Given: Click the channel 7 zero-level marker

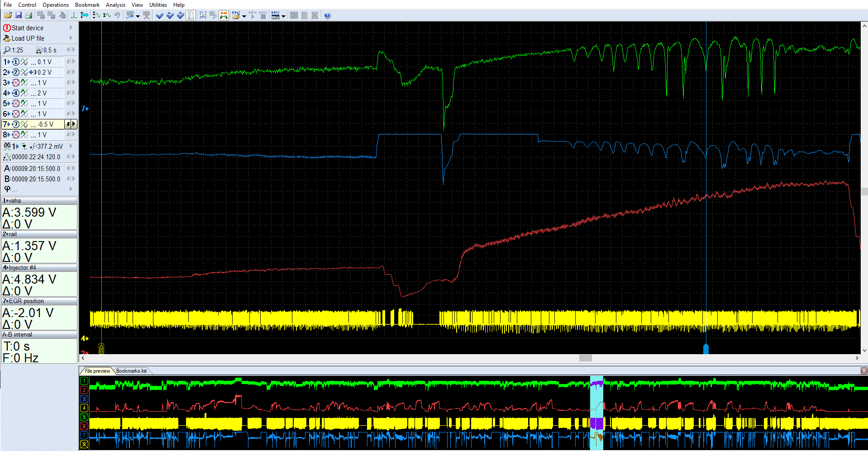Looking at the screenshot, I should 85,109.
